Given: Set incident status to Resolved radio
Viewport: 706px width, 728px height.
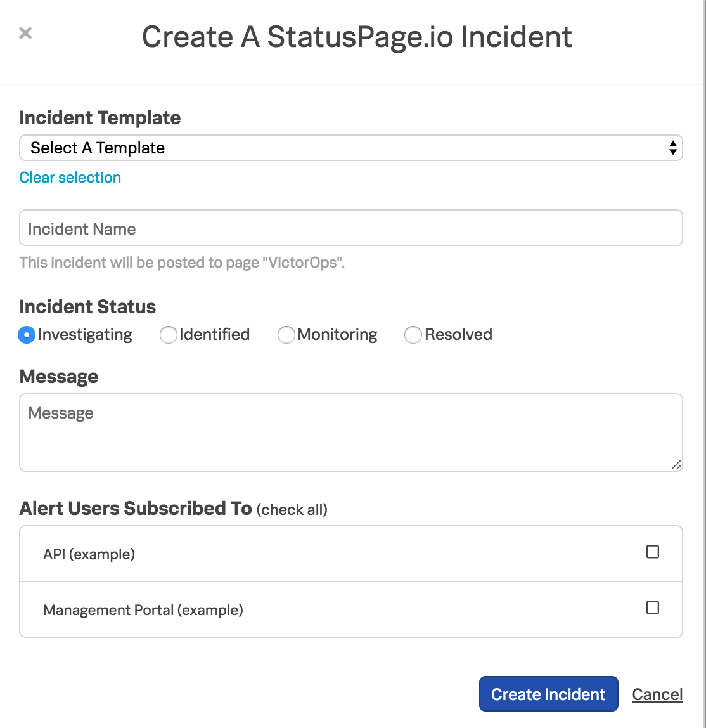Looking at the screenshot, I should point(413,335).
